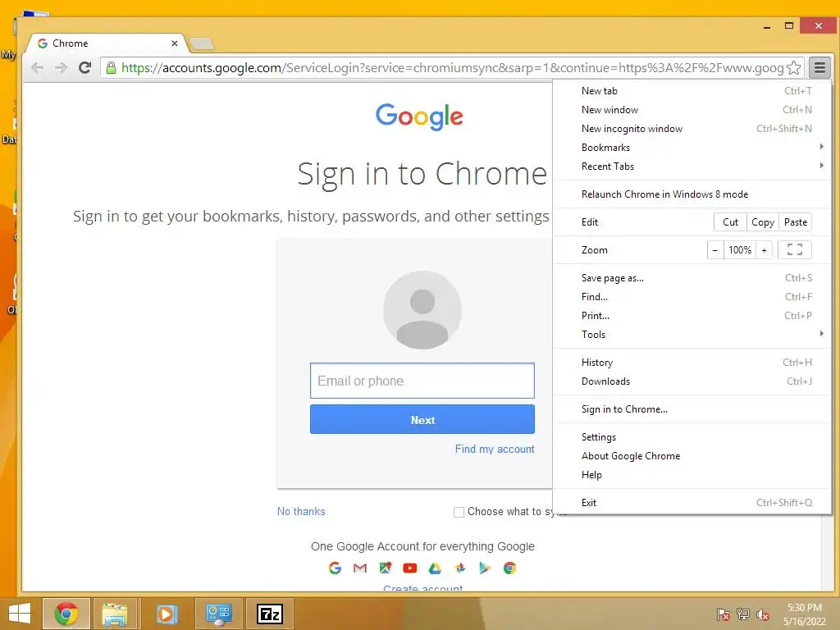Select Save page as... menu item

click(692, 278)
